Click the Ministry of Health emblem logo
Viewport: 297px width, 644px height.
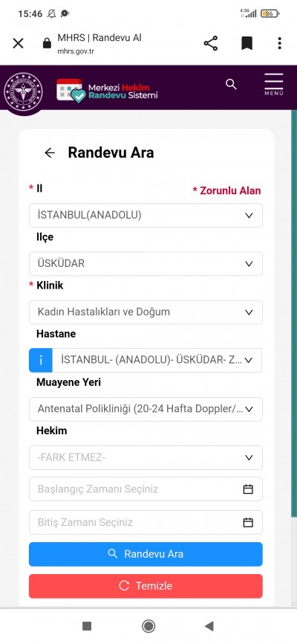pyautogui.click(x=23, y=91)
